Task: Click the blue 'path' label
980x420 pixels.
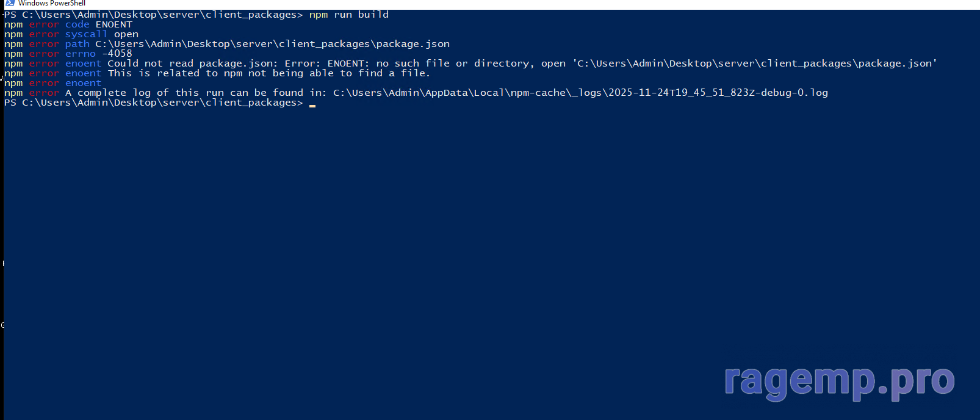Action: point(77,44)
